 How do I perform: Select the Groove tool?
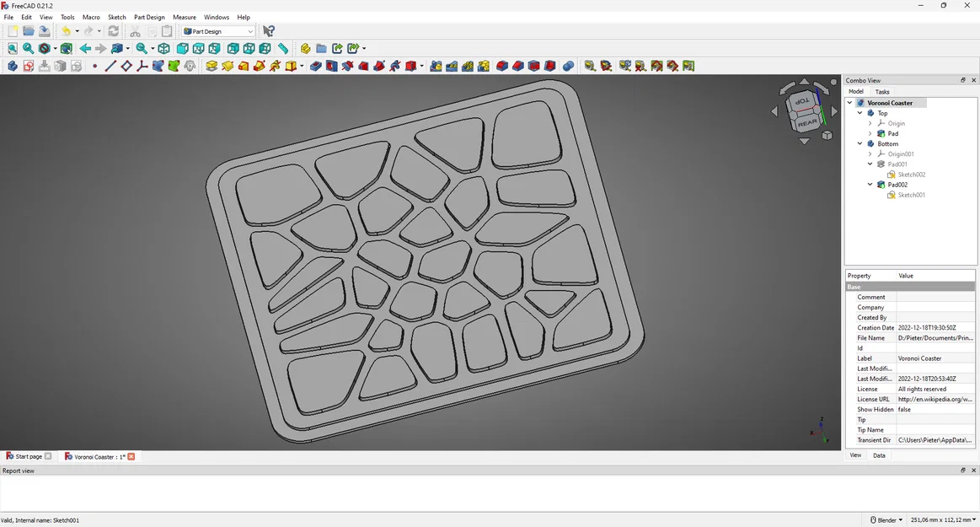pyautogui.click(x=347, y=66)
